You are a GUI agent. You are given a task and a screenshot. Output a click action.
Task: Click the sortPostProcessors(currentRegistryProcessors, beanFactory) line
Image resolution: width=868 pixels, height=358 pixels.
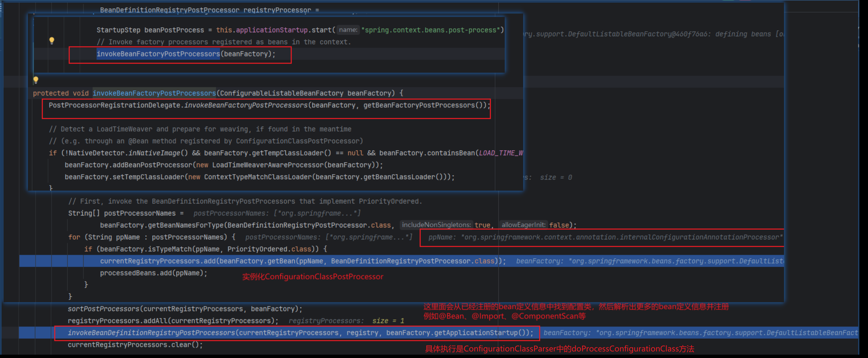tap(185, 309)
